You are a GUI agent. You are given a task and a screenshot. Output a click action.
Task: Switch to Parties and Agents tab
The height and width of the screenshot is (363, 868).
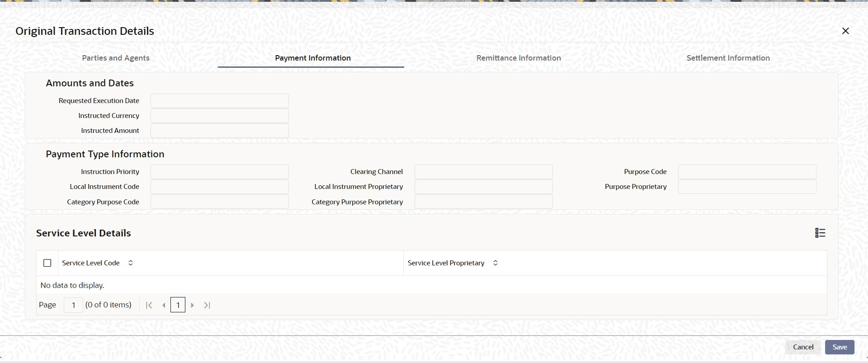[x=116, y=58]
